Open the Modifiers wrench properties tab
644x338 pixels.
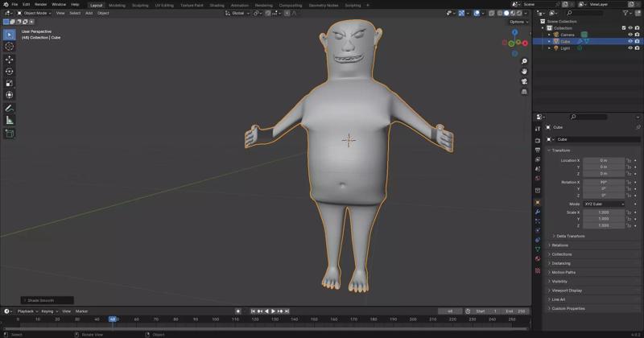[x=538, y=212]
